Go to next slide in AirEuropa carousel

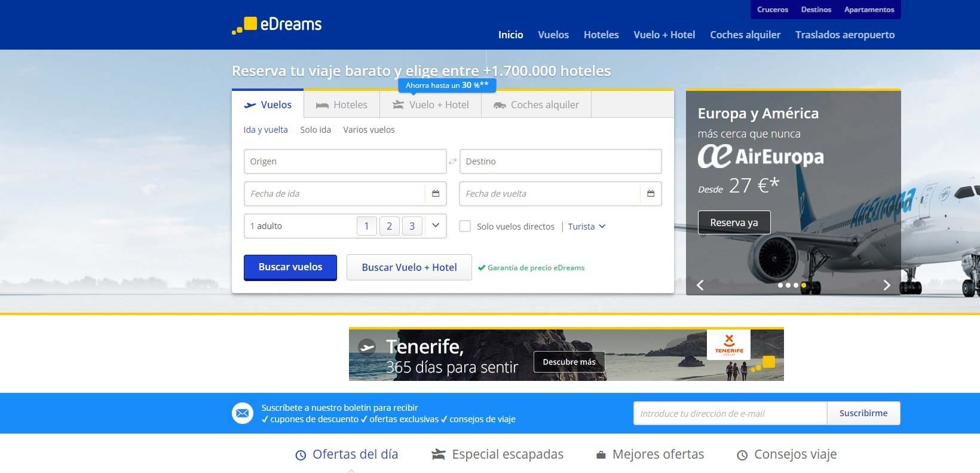pos(887,285)
